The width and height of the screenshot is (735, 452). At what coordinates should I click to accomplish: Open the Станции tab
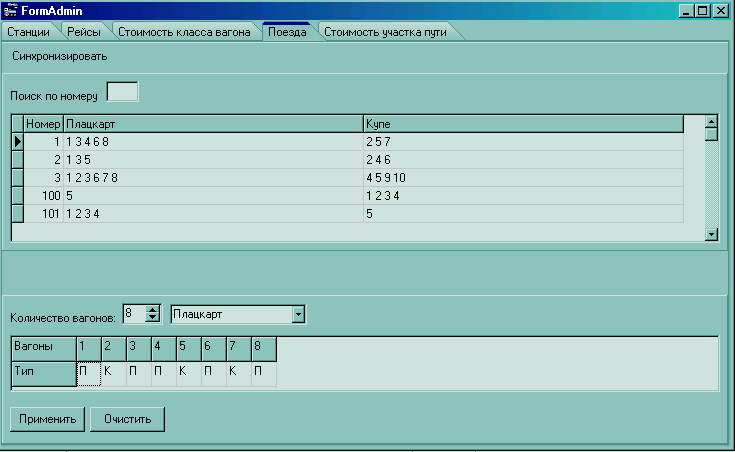pyautogui.click(x=29, y=32)
